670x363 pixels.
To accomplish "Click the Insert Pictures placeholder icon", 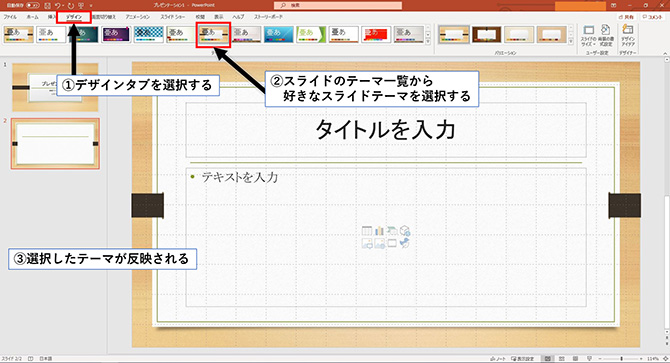I will click(x=367, y=243).
